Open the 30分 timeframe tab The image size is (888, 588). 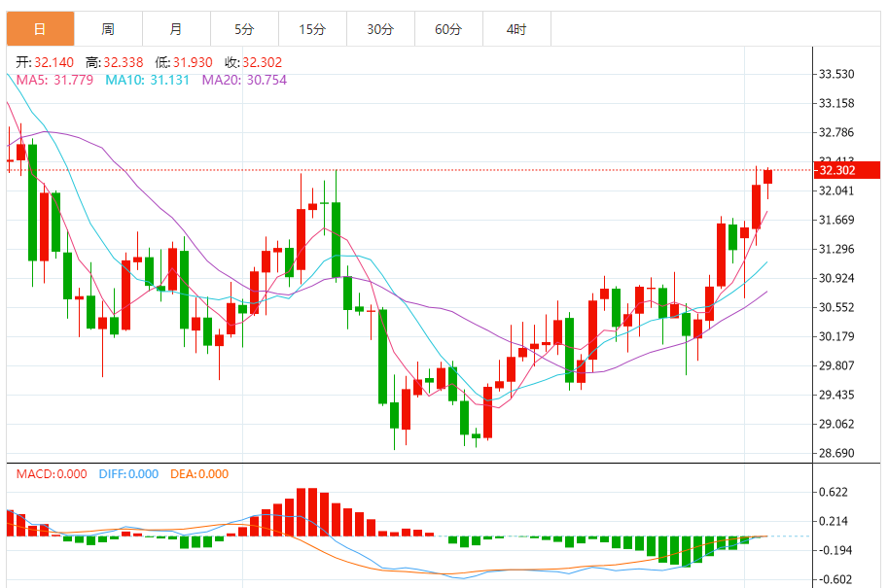point(380,29)
